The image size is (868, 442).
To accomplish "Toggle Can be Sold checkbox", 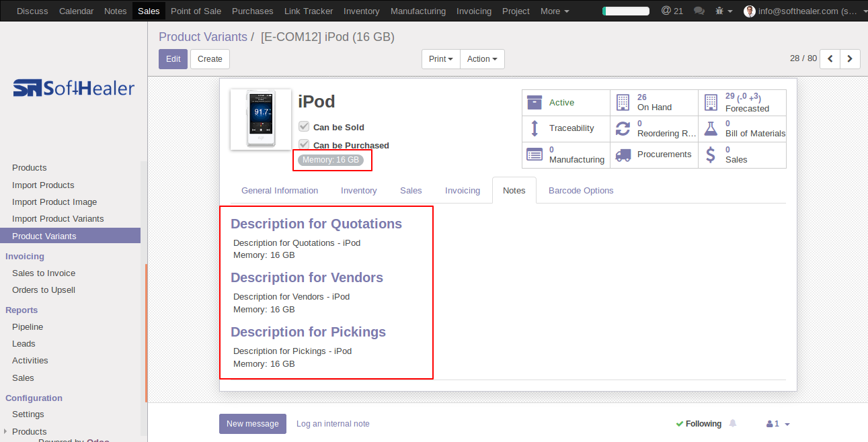I will pyautogui.click(x=304, y=126).
